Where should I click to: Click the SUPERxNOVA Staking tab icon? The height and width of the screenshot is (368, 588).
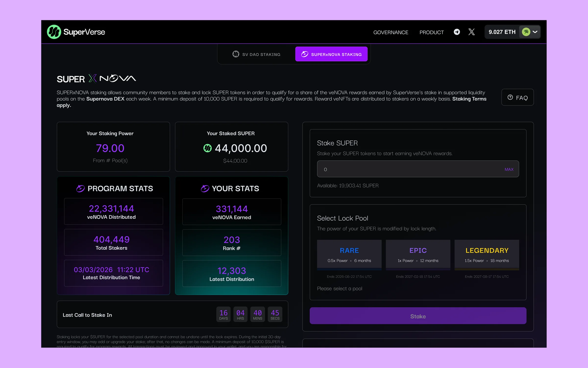click(x=305, y=54)
